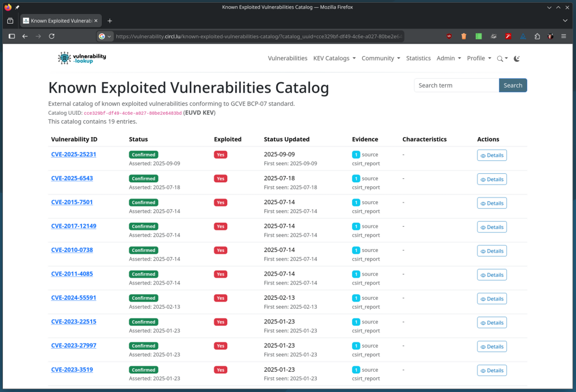View Details for CVE-2025-6543
This screenshot has width=576, height=392.
click(492, 179)
